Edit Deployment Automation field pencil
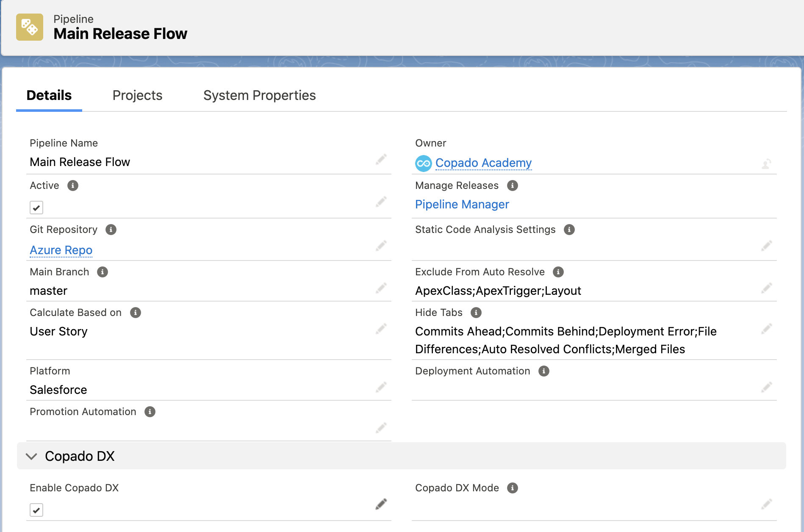The height and width of the screenshot is (532, 804). (x=767, y=388)
